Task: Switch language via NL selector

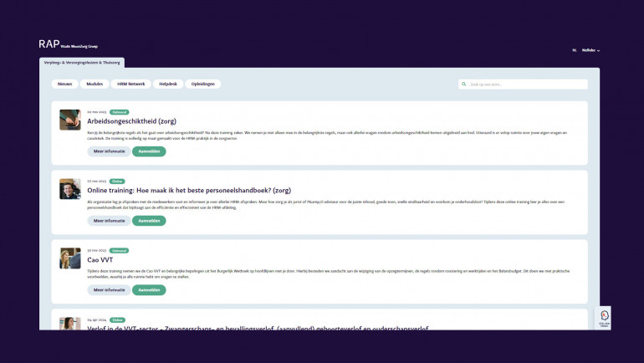Action: (575, 50)
